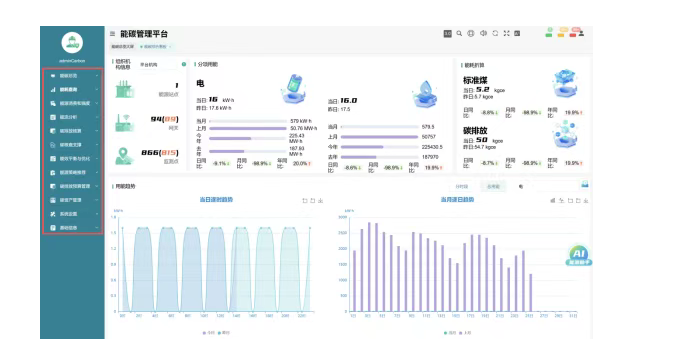
Task: Expand the 能效平衡与优化 sidebar arrow
Action: click(x=97, y=159)
